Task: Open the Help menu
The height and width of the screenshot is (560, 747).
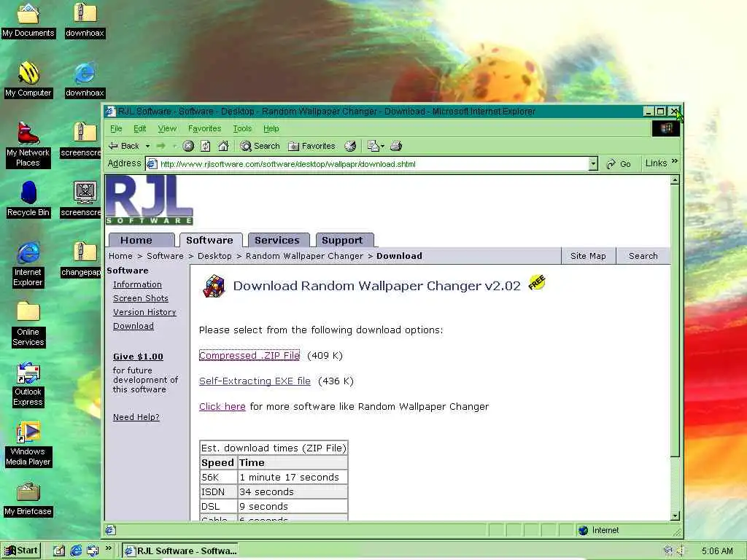Action: pos(271,128)
